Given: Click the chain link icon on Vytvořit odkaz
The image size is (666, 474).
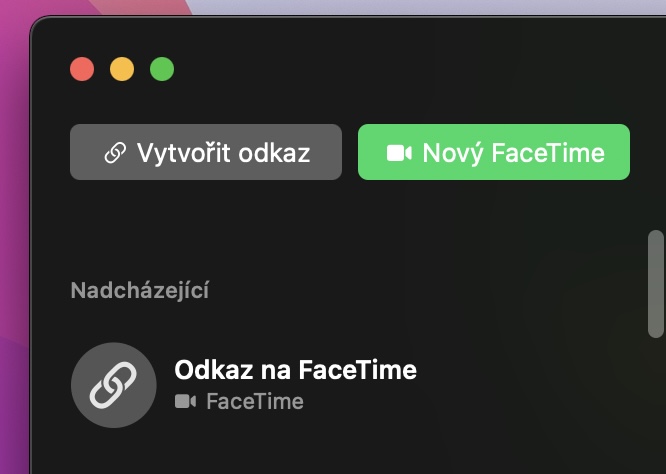Looking at the screenshot, I should coord(115,153).
